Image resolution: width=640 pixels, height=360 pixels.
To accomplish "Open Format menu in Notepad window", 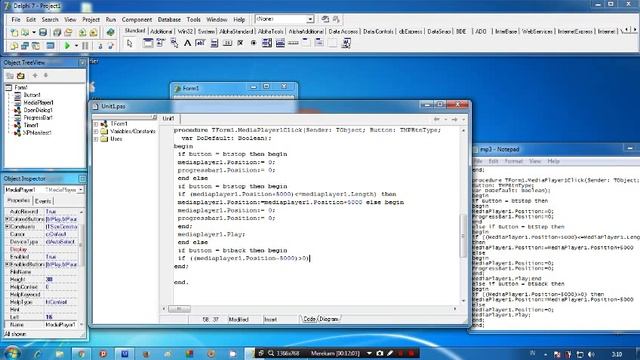I will [x=513, y=161].
